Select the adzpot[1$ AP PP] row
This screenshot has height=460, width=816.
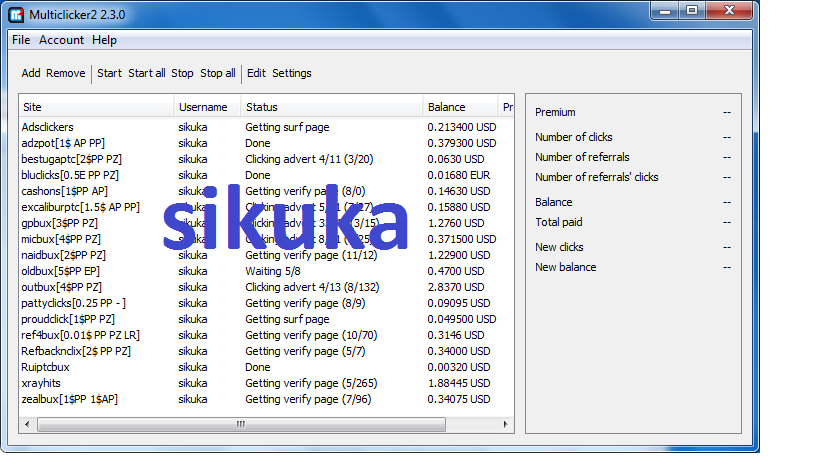coord(266,143)
